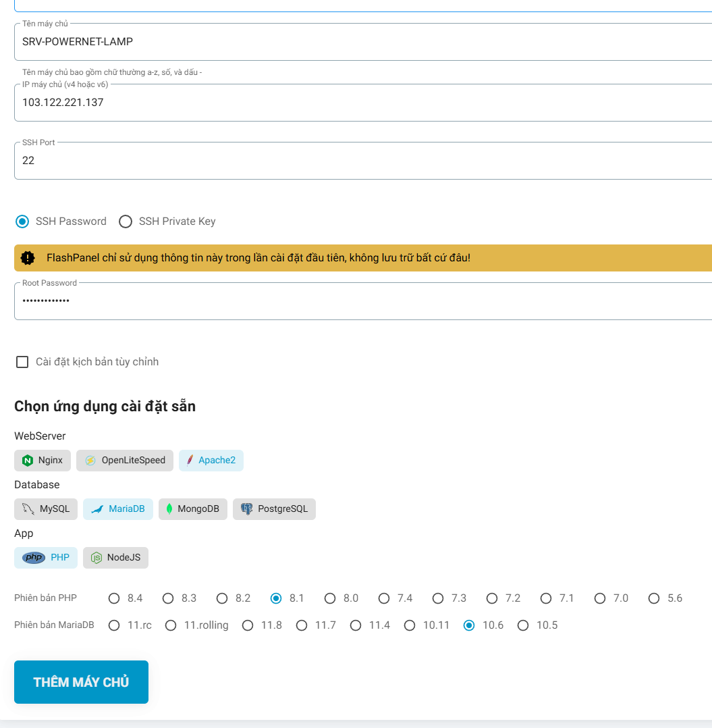Select the Nginx web server icon
This screenshot has width=712, height=728.
[28, 461]
